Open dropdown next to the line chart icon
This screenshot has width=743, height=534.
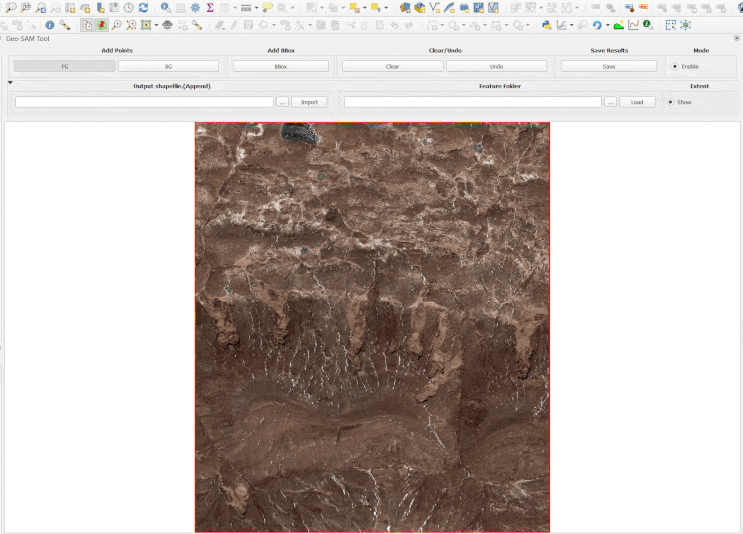point(571,25)
